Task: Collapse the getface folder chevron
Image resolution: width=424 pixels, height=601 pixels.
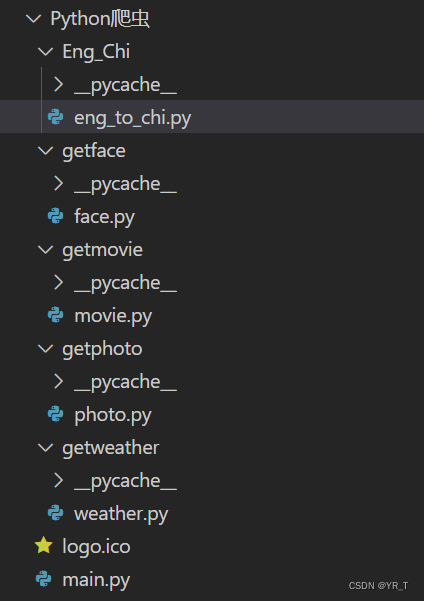Action: [x=46, y=151]
